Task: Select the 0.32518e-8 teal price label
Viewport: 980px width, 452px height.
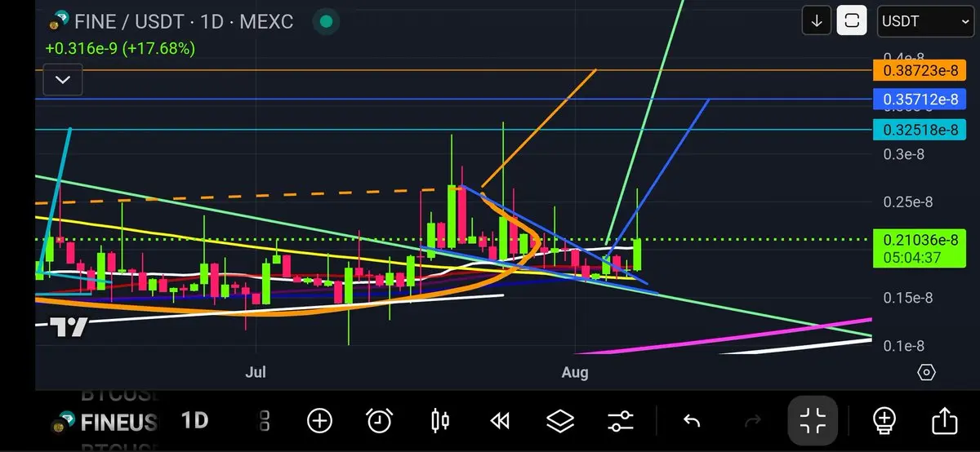Action: [x=920, y=130]
